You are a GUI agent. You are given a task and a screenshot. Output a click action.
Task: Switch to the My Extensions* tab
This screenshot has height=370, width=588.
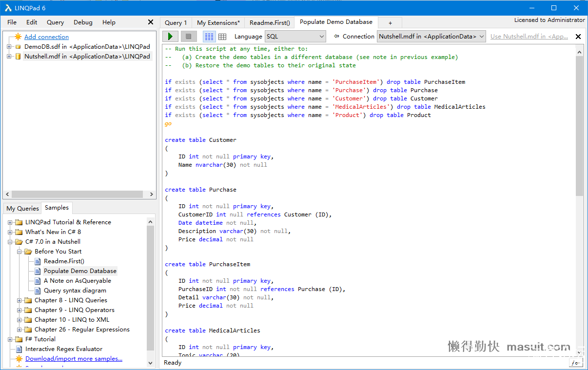click(218, 23)
